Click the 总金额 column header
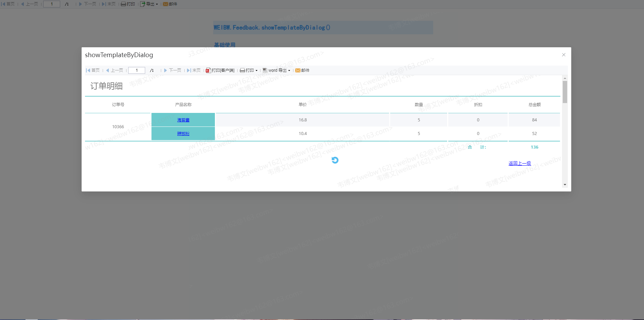The height and width of the screenshot is (320, 644). point(535,105)
